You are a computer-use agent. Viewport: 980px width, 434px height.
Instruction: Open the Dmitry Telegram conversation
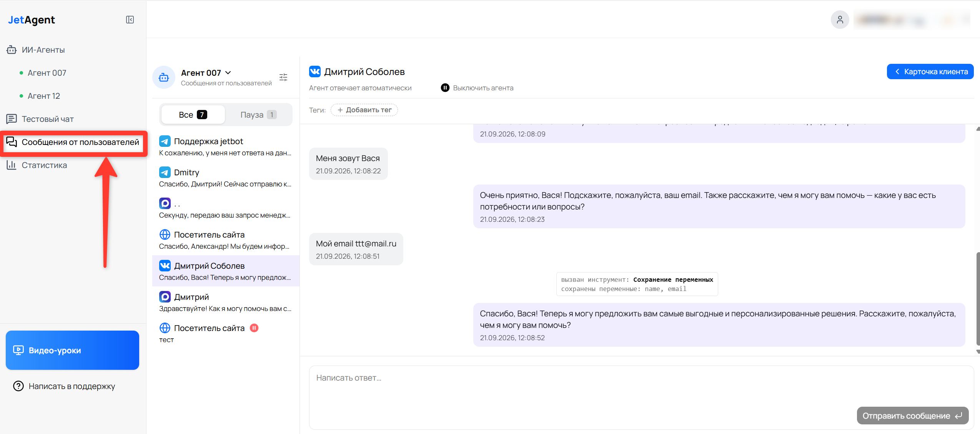(226, 178)
